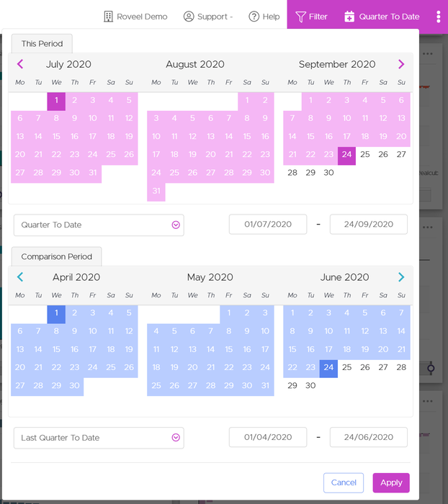
Task: Select 25 in September 2020 calendar
Action: [365, 155]
